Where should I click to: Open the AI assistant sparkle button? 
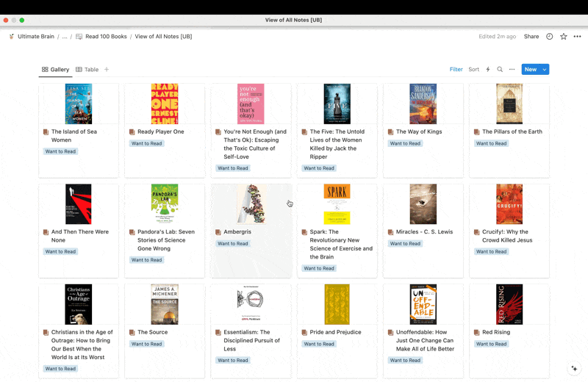(574, 368)
